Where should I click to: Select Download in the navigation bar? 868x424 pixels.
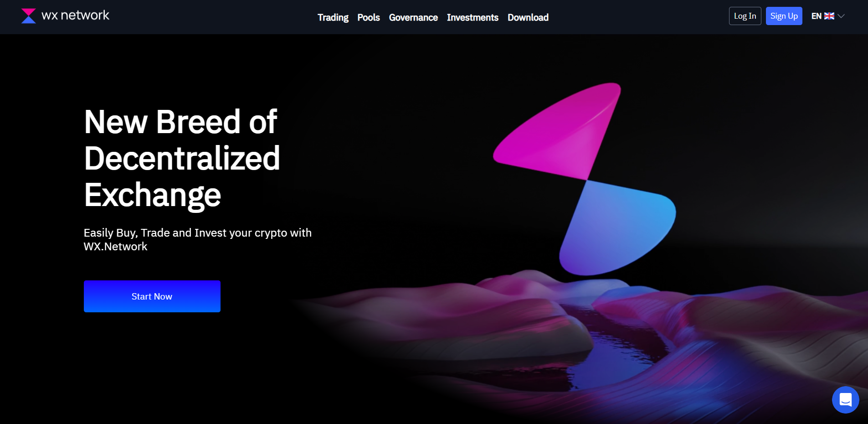click(x=528, y=17)
